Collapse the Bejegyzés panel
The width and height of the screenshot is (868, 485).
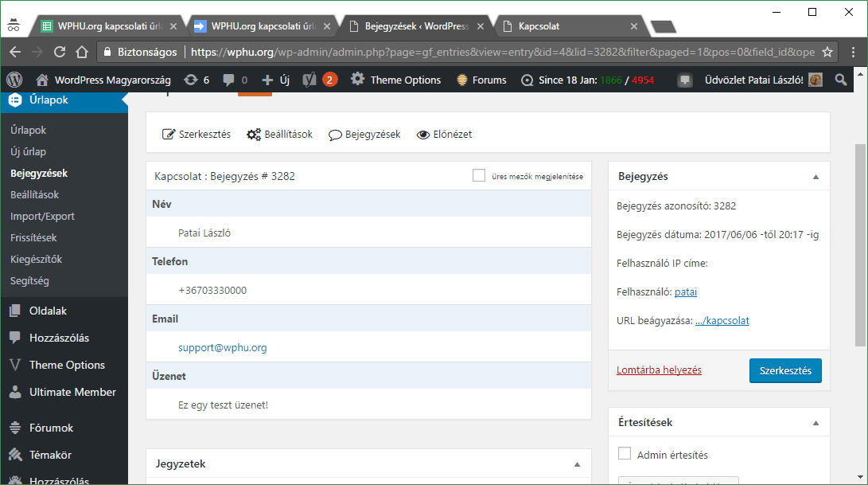point(815,177)
